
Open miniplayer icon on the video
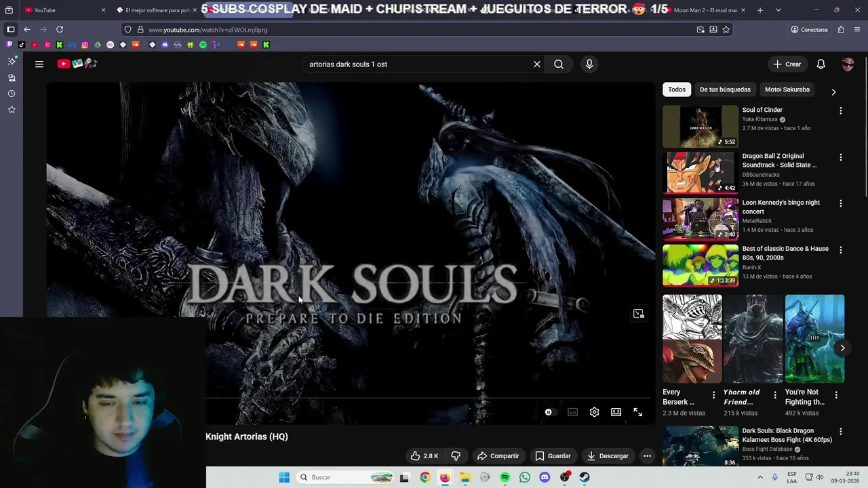[x=638, y=313]
